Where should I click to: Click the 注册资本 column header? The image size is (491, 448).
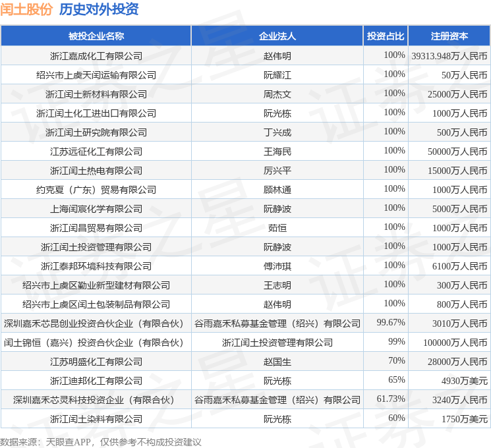pyautogui.click(x=449, y=36)
